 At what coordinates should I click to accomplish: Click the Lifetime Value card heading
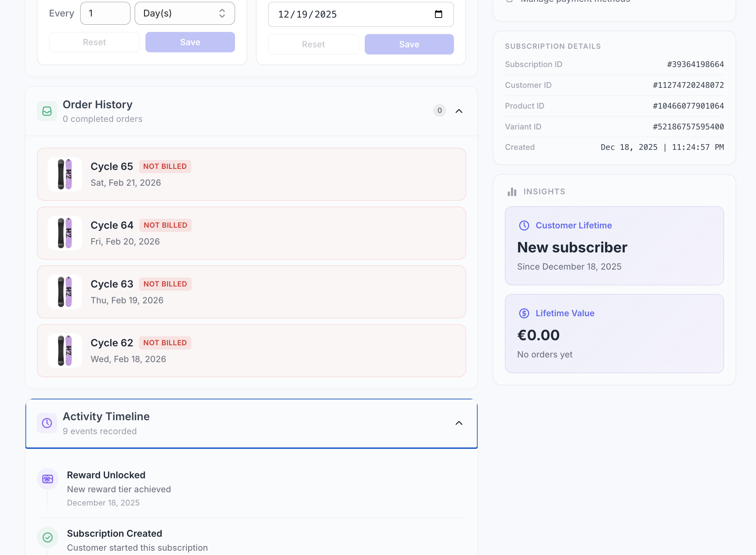(x=565, y=313)
